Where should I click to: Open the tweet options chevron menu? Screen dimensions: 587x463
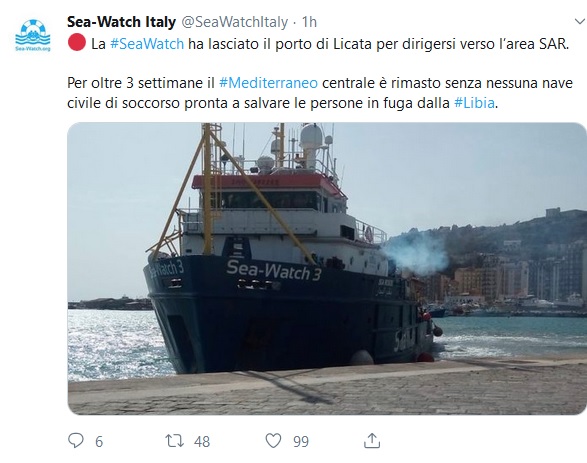tap(580, 22)
